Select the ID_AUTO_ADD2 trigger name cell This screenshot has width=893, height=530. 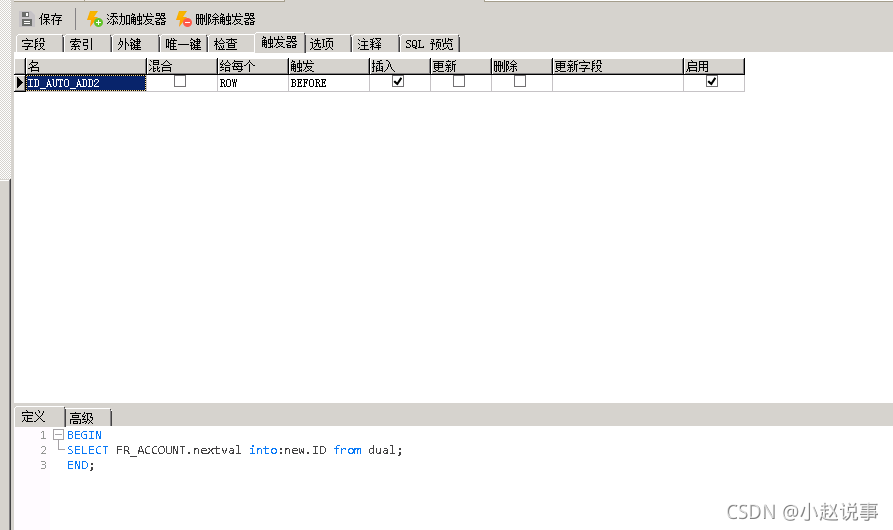[x=86, y=83]
